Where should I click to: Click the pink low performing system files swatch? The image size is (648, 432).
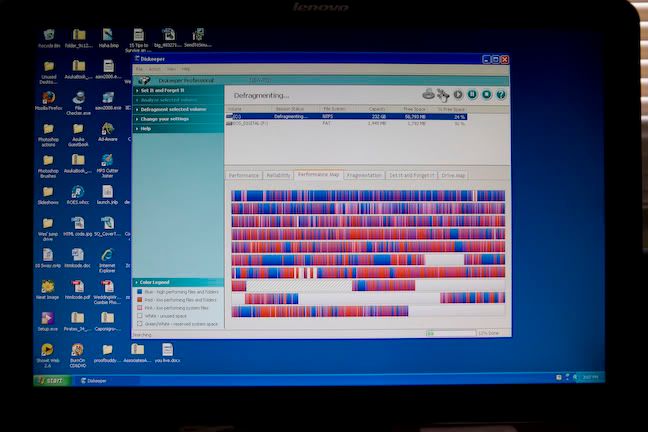click(139, 308)
